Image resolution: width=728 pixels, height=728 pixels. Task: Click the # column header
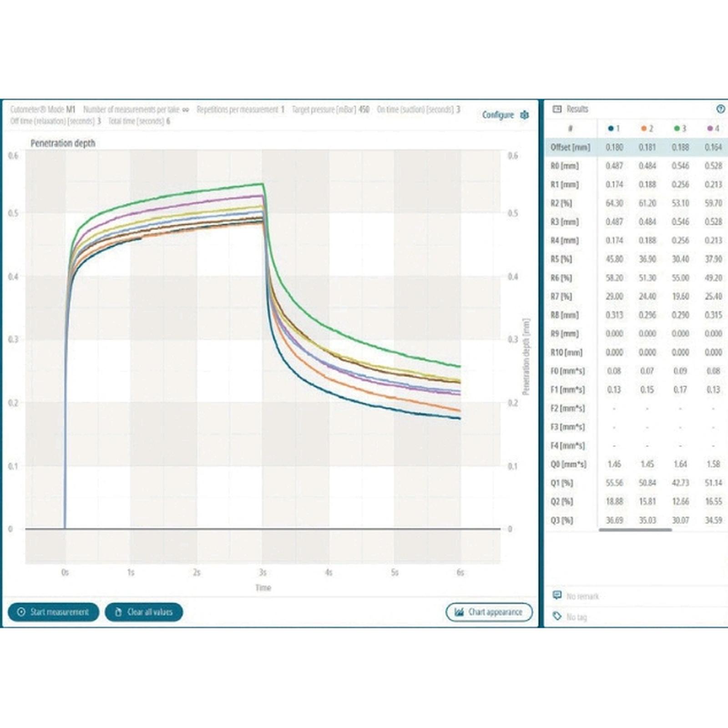pyautogui.click(x=571, y=129)
